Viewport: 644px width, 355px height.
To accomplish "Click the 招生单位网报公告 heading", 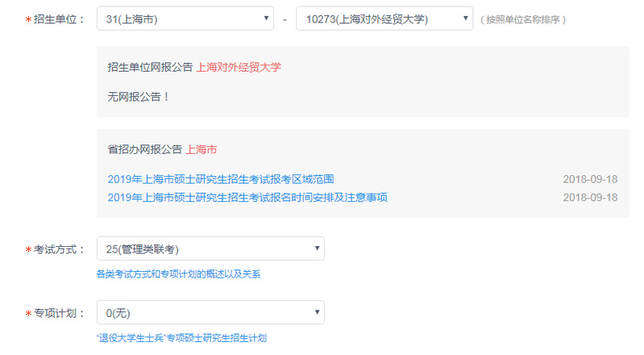I will coord(150,68).
